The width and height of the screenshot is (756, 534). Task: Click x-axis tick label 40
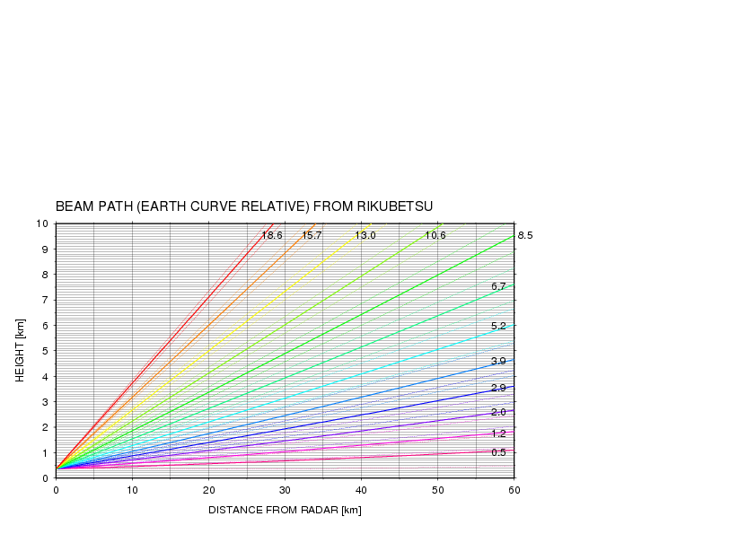(x=361, y=490)
